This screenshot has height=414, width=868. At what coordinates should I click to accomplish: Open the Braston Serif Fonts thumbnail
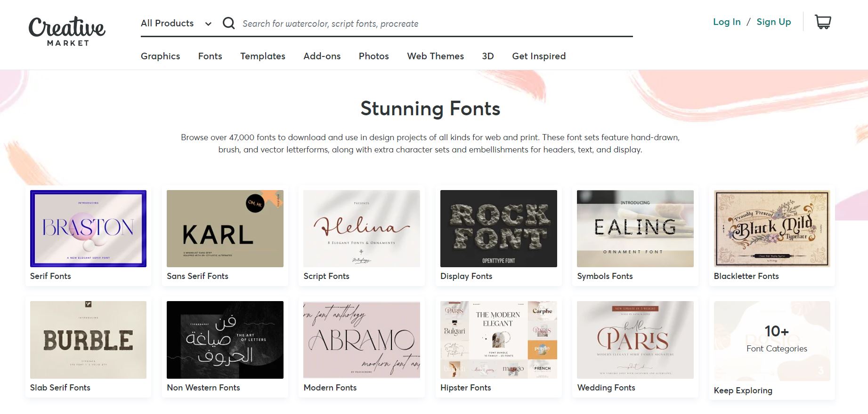pyautogui.click(x=88, y=229)
